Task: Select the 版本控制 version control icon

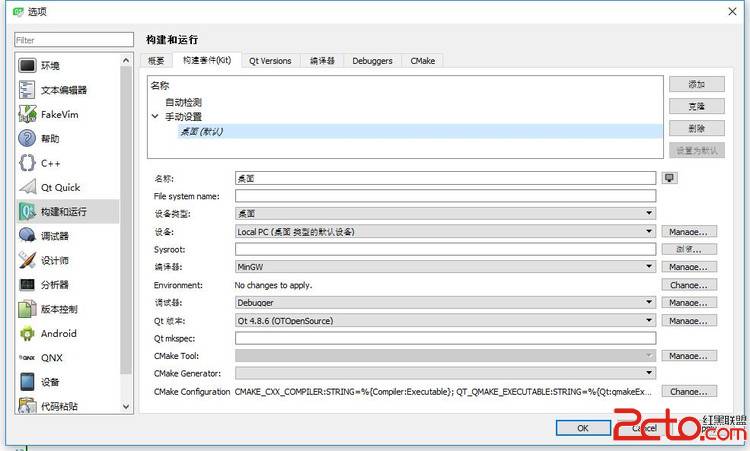Action: click(x=27, y=309)
